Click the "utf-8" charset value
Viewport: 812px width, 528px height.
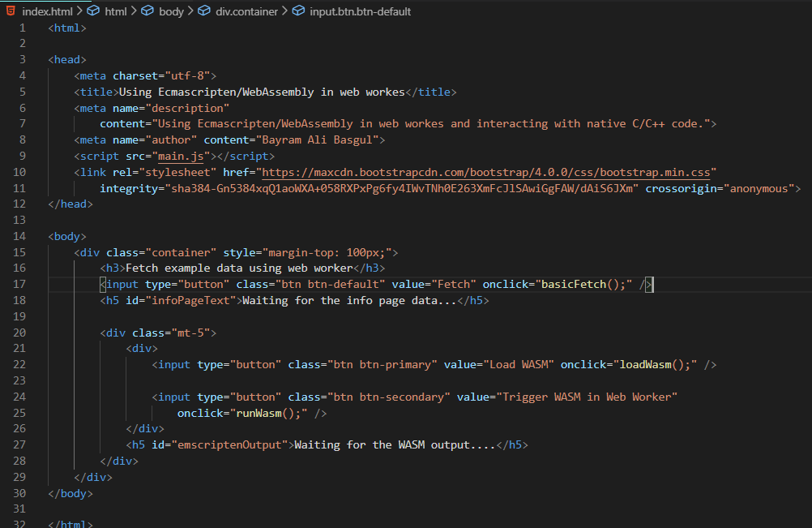[187, 75]
